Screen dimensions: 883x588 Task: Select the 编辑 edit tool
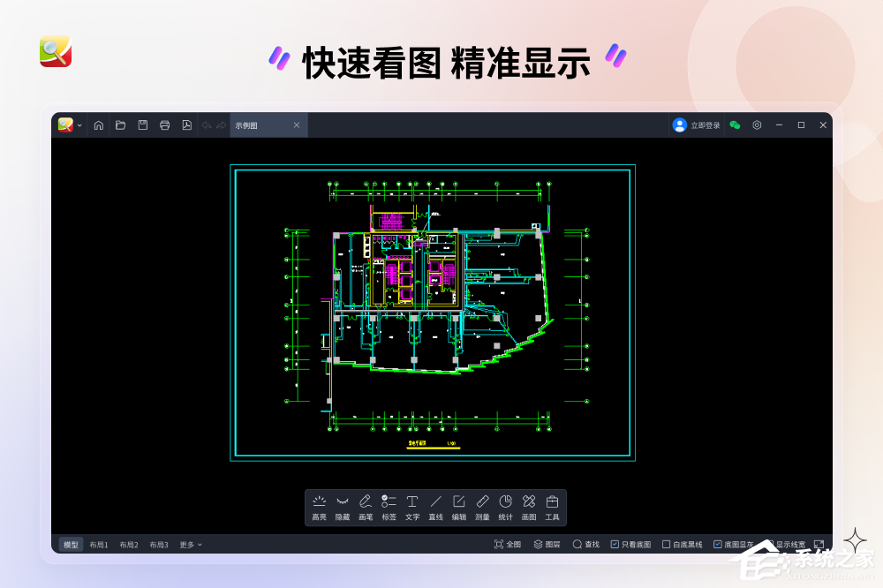pyautogui.click(x=459, y=508)
